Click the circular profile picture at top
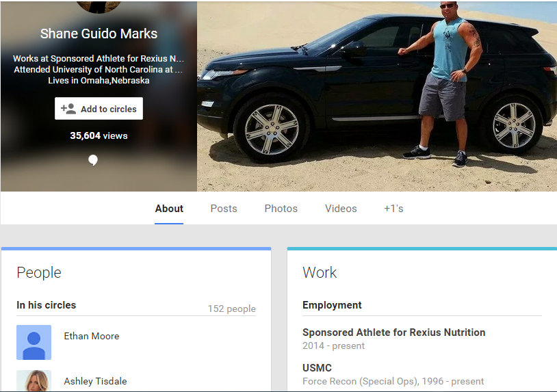This screenshot has width=557, height=392. point(99,6)
